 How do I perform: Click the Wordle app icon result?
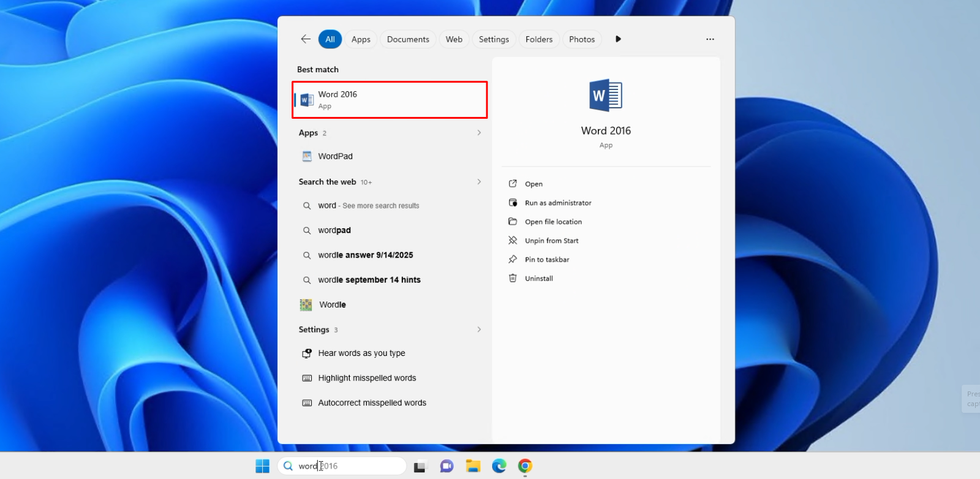click(x=306, y=304)
